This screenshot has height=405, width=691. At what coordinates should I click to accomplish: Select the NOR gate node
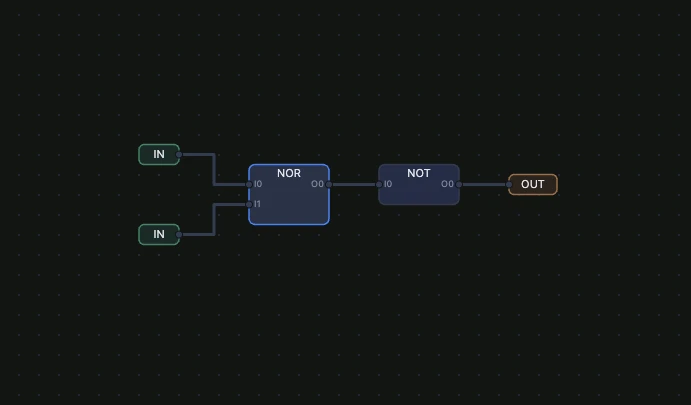289,195
